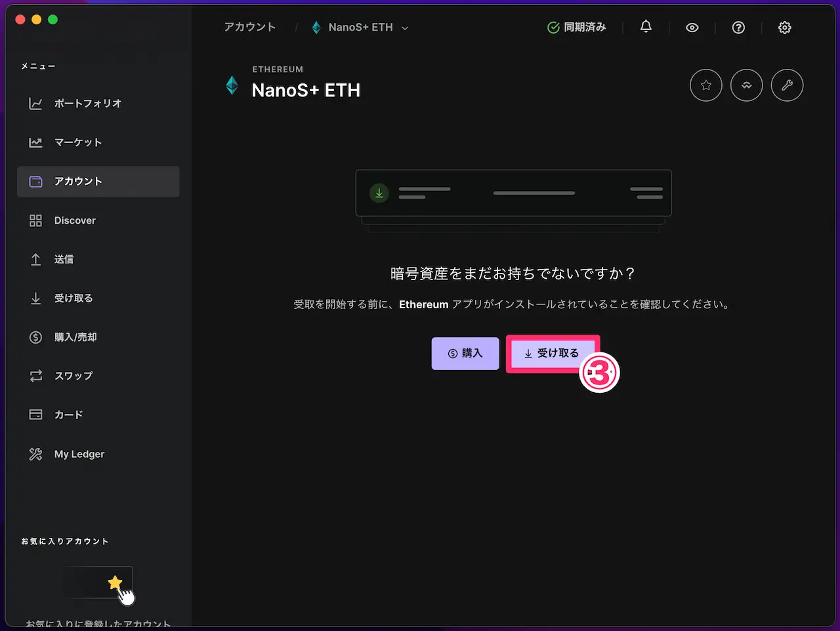Viewport: 840px width, 631px height.
Task: Click the 同期済み sync status
Action: click(x=577, y=28)
